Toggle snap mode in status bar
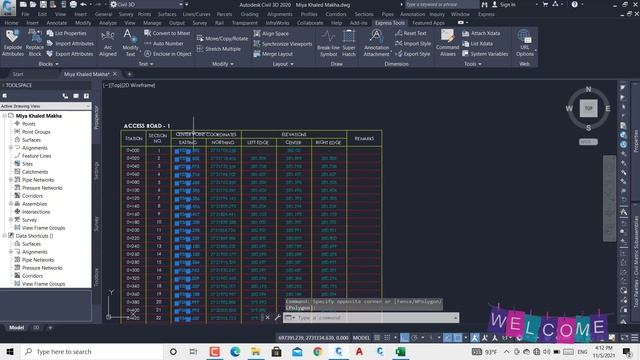Image resolution: width=640 pixels, height=360 pixels. (387, 338)
